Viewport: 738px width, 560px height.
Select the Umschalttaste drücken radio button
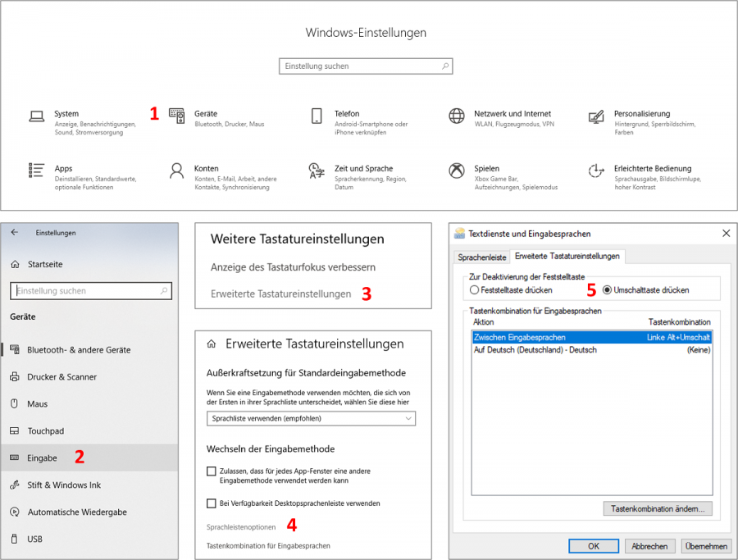click(x=607, y=290)
